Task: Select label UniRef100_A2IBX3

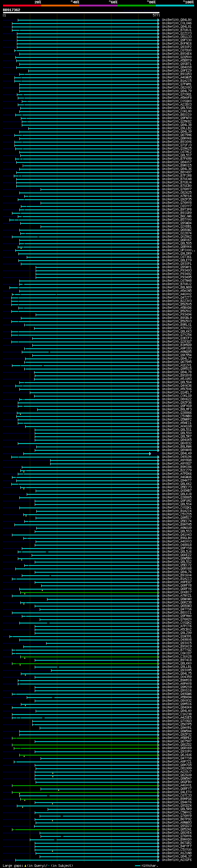Action: pyautogui.click(x=177, y=104)
